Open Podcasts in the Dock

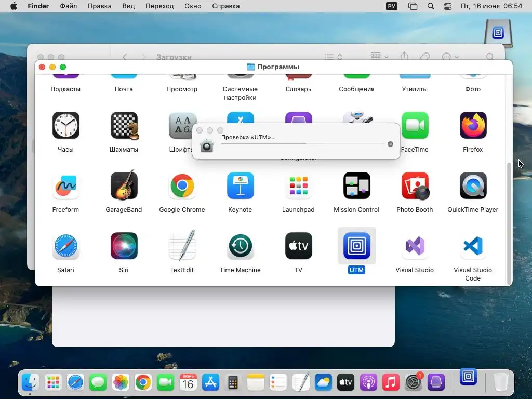(368, 382)
